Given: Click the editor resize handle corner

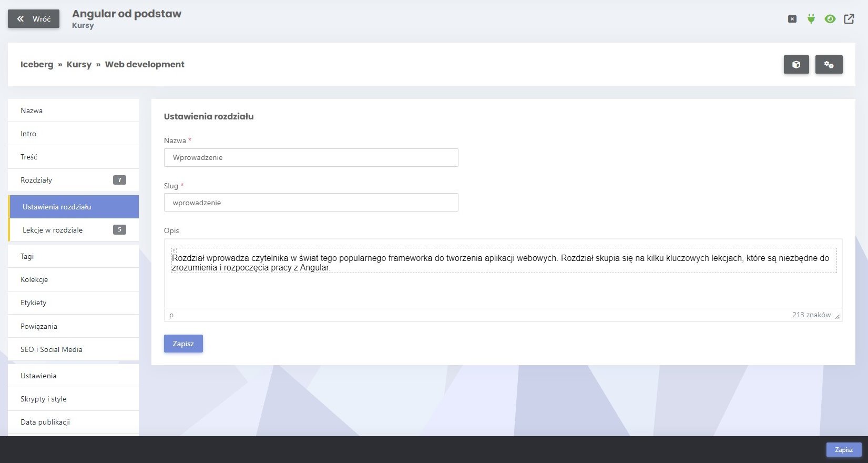Looking at the screenshot, I should tap(838, 316).
